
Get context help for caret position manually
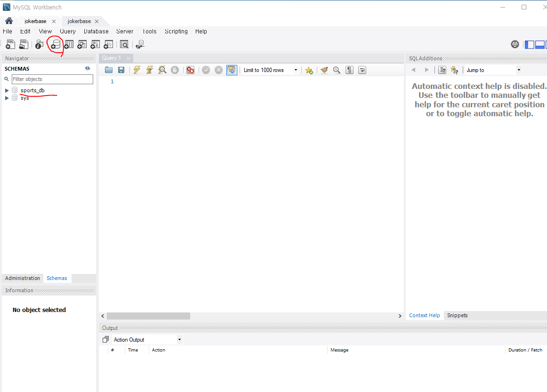click(x=442, y=70)
